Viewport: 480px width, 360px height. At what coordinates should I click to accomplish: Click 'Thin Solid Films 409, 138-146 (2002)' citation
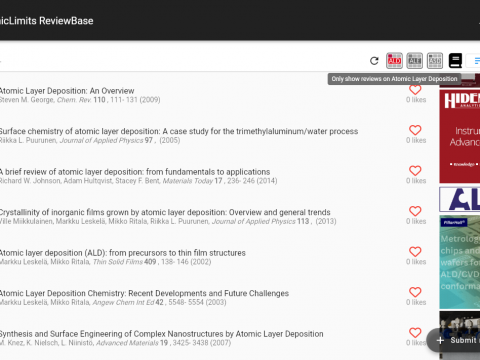tap(152, 262)
